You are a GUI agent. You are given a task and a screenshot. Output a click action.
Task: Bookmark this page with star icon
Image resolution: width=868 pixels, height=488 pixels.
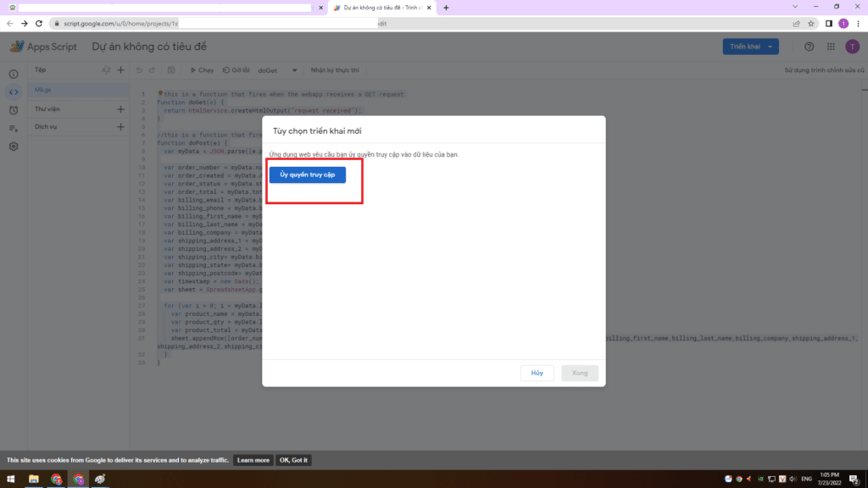811,24
